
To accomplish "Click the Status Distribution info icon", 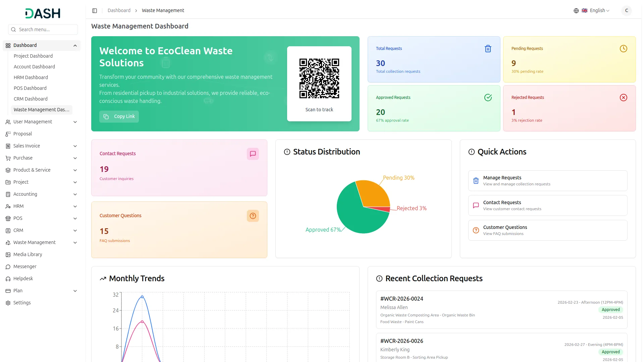I will 287,152.
